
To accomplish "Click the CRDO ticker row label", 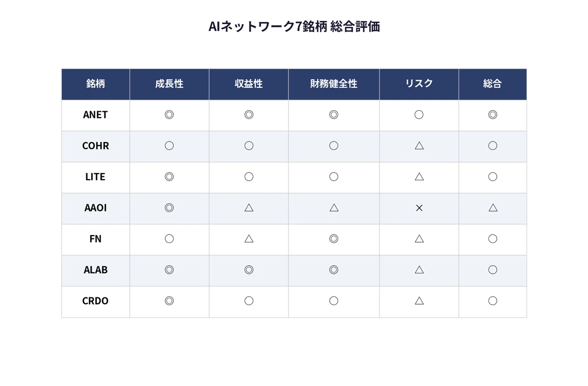I will click(96, 301).
